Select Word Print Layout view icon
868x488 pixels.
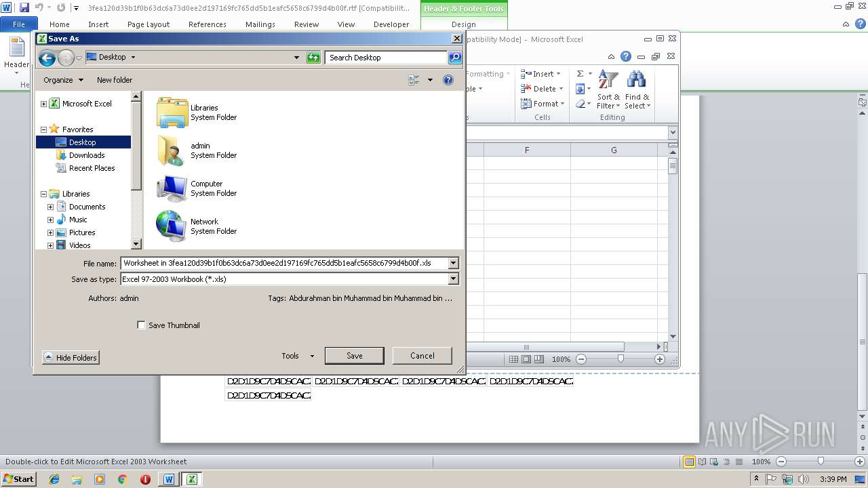(690, 462)
